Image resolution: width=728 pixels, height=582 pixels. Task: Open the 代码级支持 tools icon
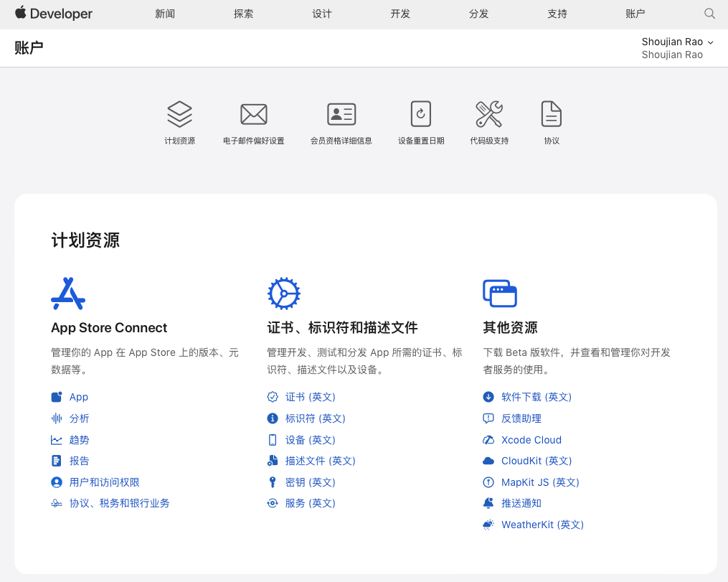(489, 114)
